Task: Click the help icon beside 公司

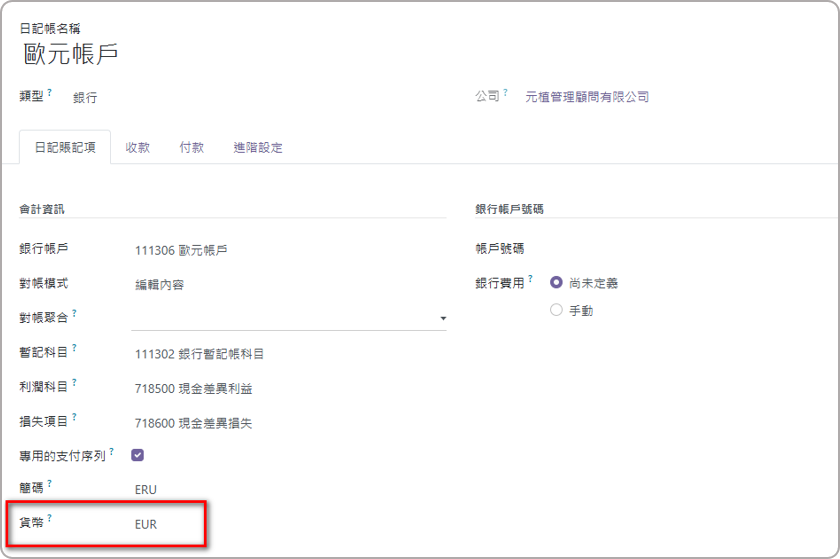Action: pos(506,92)
